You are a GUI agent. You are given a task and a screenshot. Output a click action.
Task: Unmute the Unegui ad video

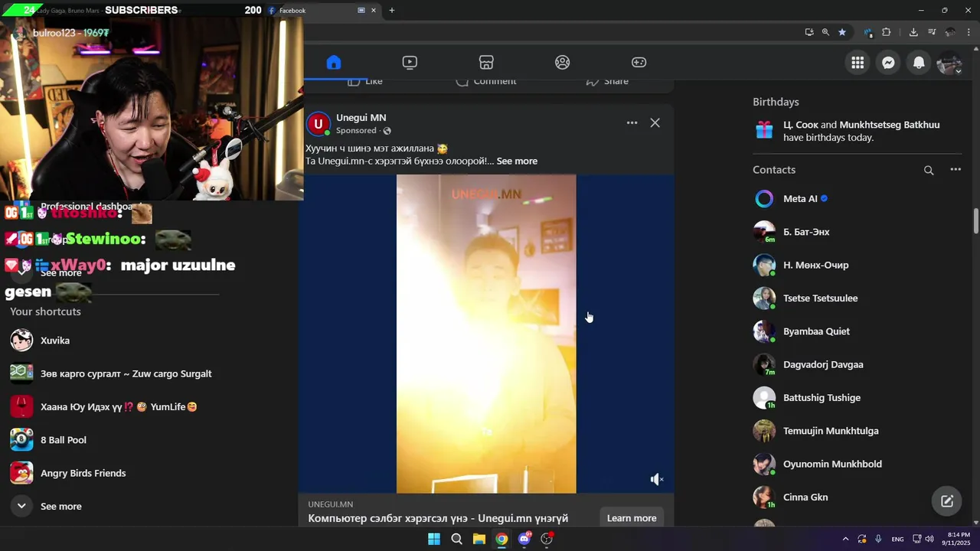pos(656,479)
